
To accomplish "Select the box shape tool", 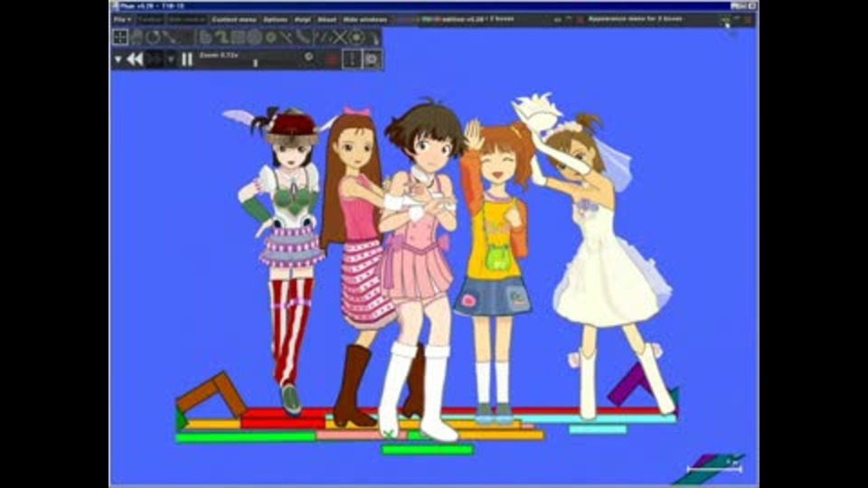I will coord(238,37).
